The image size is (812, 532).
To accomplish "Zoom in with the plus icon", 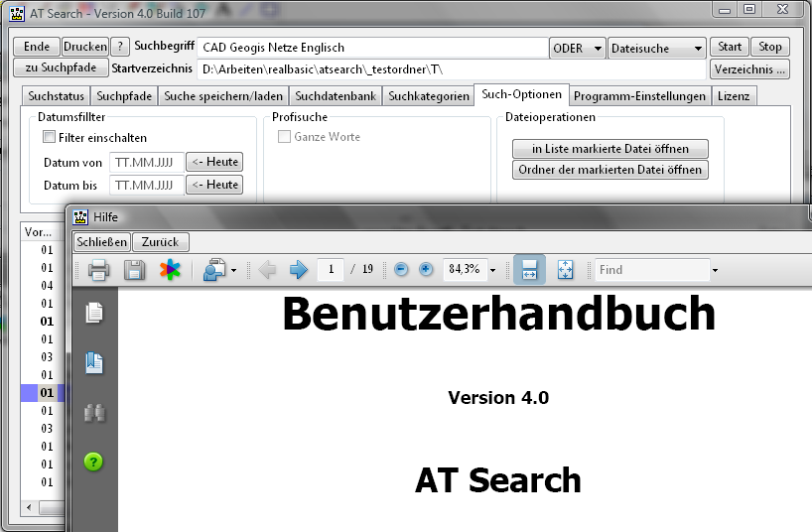I will [x=426, y=269].
